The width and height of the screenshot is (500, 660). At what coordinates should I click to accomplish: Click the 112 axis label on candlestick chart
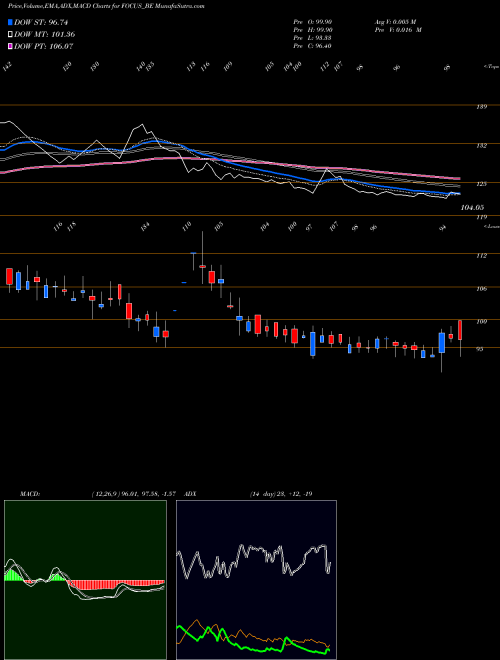(483, 255)
